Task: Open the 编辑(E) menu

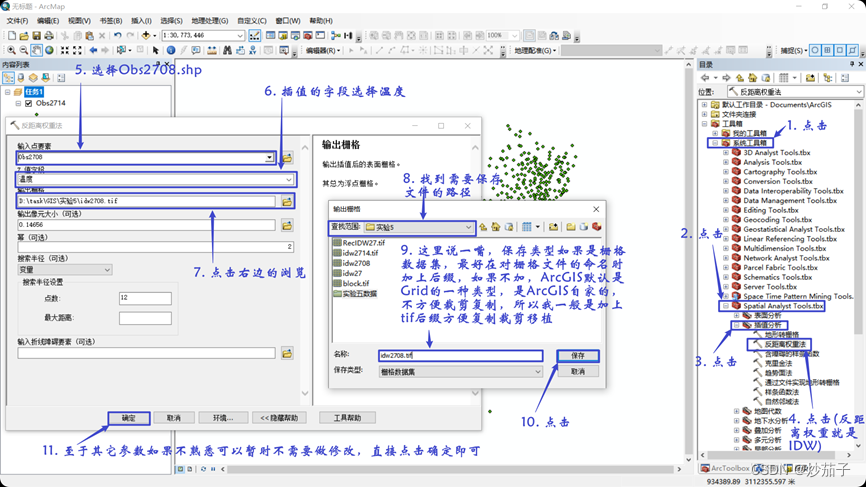Action: 48,20
